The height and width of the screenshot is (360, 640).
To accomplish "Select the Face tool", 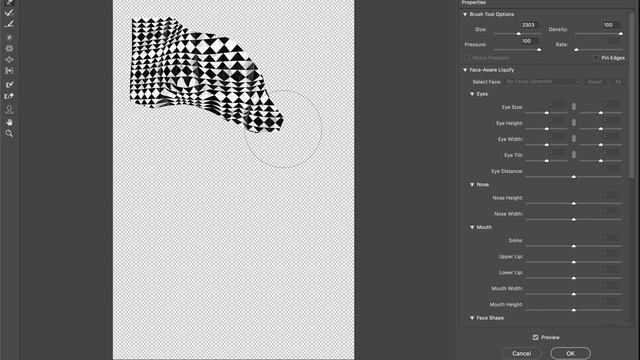I will [x=9, y=109].
